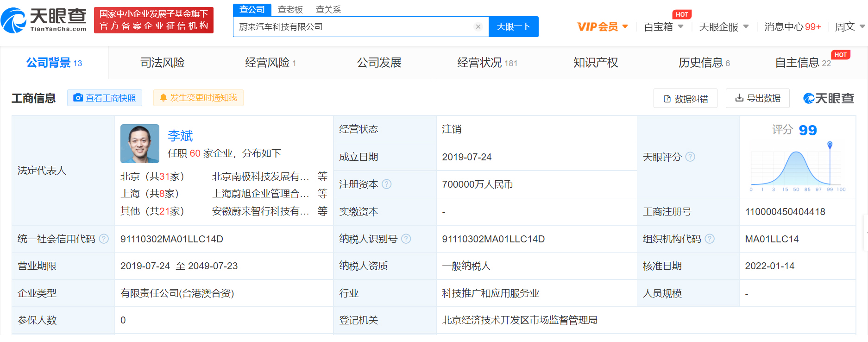Open the 周文 user account menu

pyautogui.click(x=849, y=27)
